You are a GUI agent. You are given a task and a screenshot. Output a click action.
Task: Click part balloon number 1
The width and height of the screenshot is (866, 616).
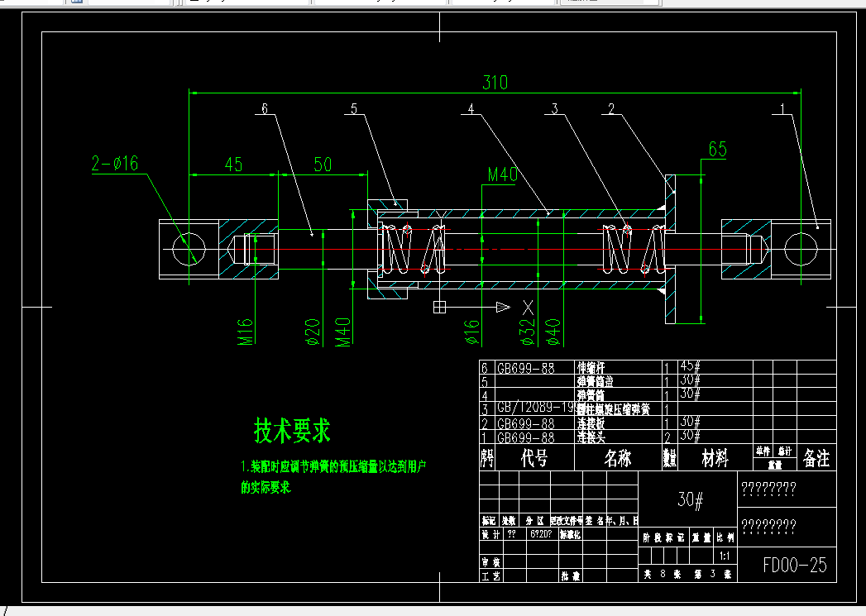pos(782,108)
